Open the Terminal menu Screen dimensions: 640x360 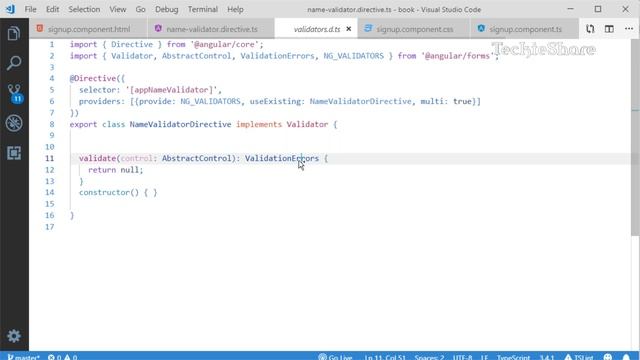coord(202,9)
